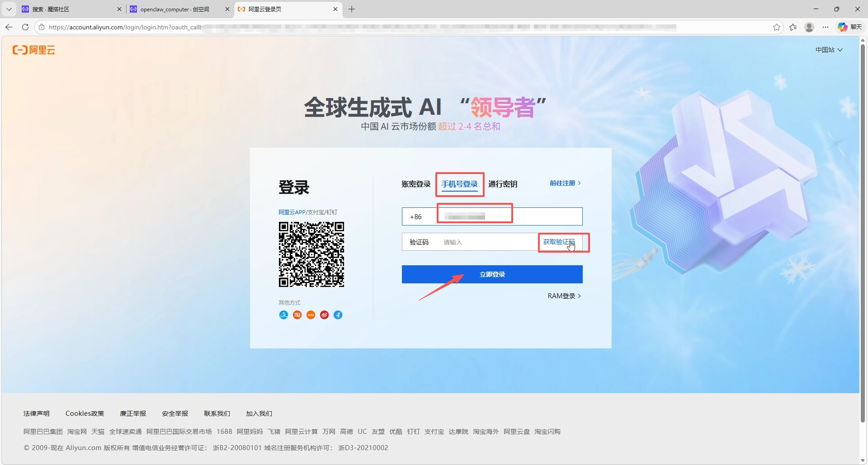The height and width of the screenshot is (465, 868).
Task: Open the 优酷 footer link
Action: (x=396, y=432)
